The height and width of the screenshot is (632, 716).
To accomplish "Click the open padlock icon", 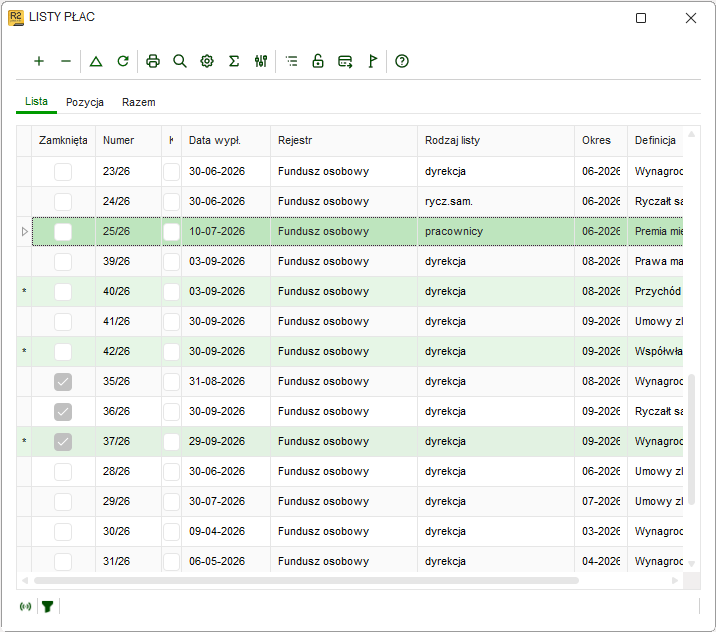I will pyautogui.click(x=318, y=61).
